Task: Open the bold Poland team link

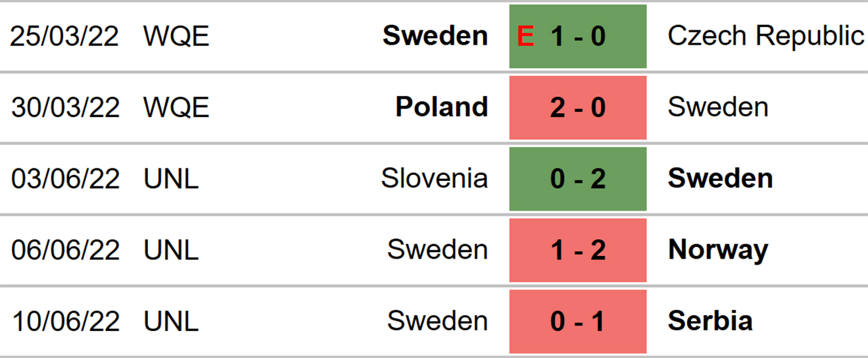Action: (x=442, y=107)
